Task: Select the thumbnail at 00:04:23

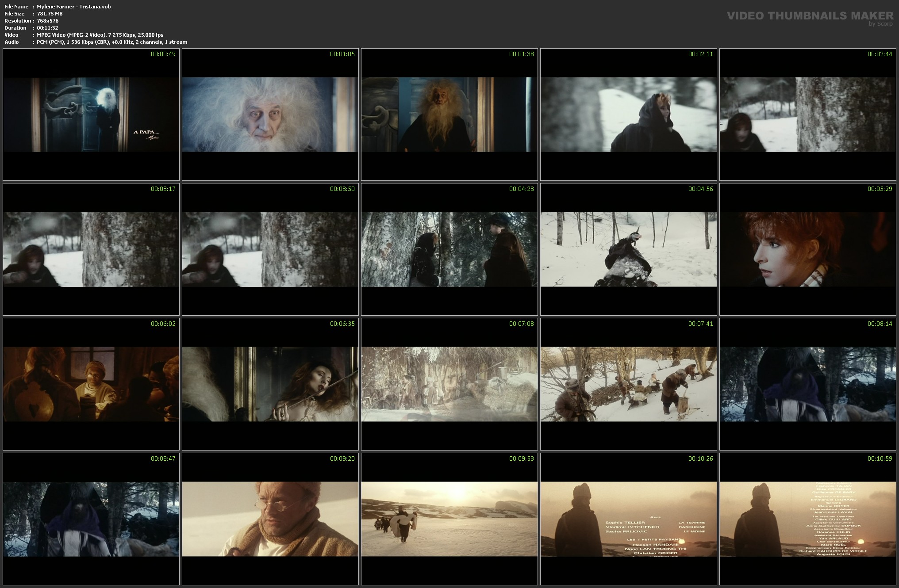Action: 449,249
